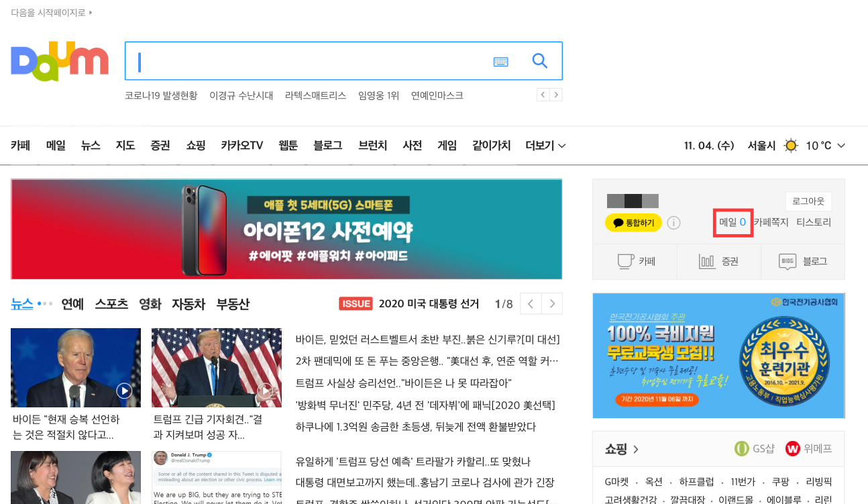Viewport: 868px width, 504px height.
Task: Select the 스포츠 content tab
Action: tap(111, 304)
